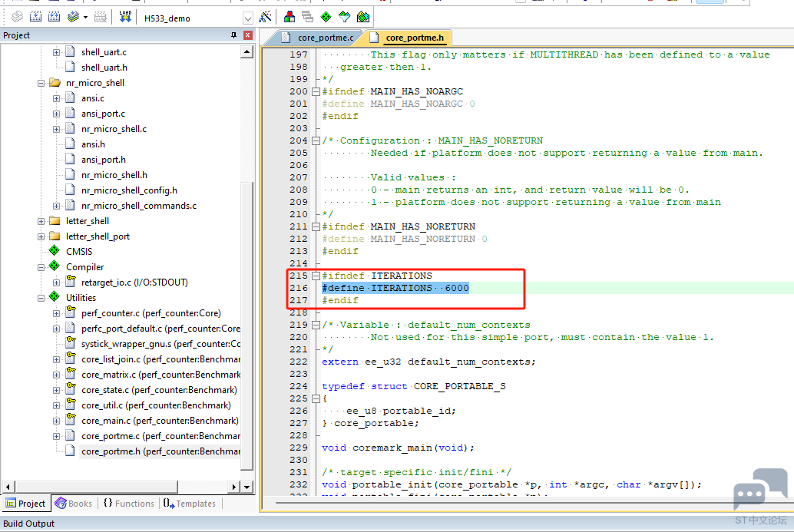The image size is (794, 532).
Task: Click the Select Software Packs funnel icon
Action: tap(344, 17)
